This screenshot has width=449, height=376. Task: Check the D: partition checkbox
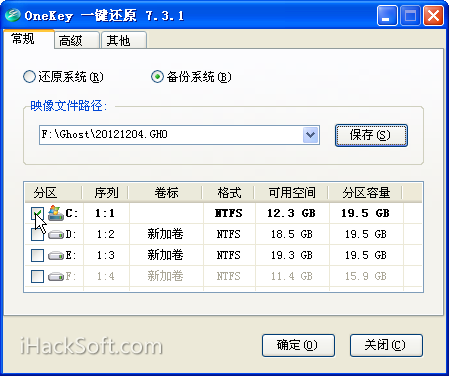pos(37,234)
